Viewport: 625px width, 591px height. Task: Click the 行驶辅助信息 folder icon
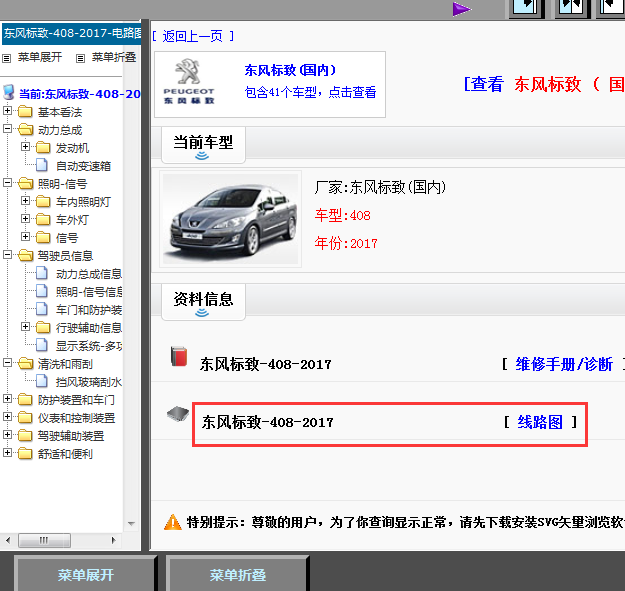43,327
